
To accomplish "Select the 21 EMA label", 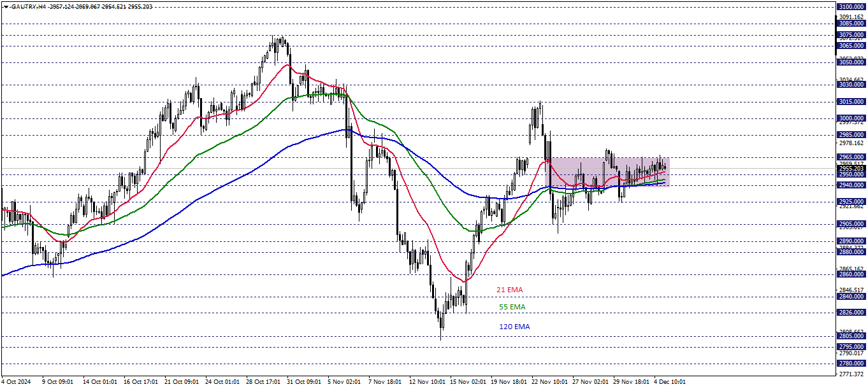I will [x=510, y=290].
